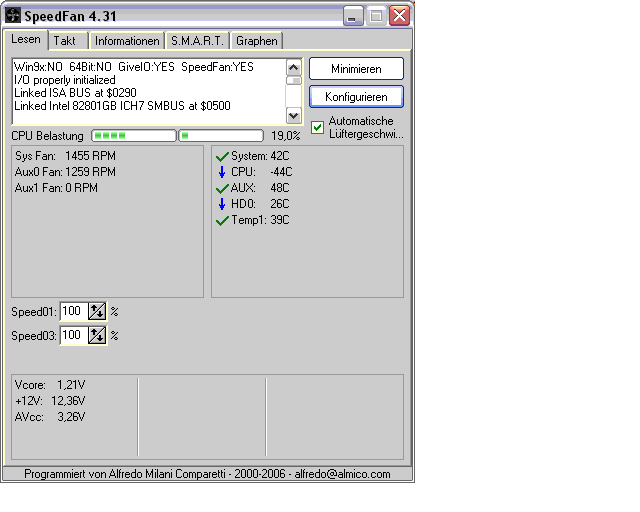Image resolution: width=640 pixels, height=512 pixels.
Task: Click the 'Vcore: 1,21V' voltage reading
Action: pos(50,385)
